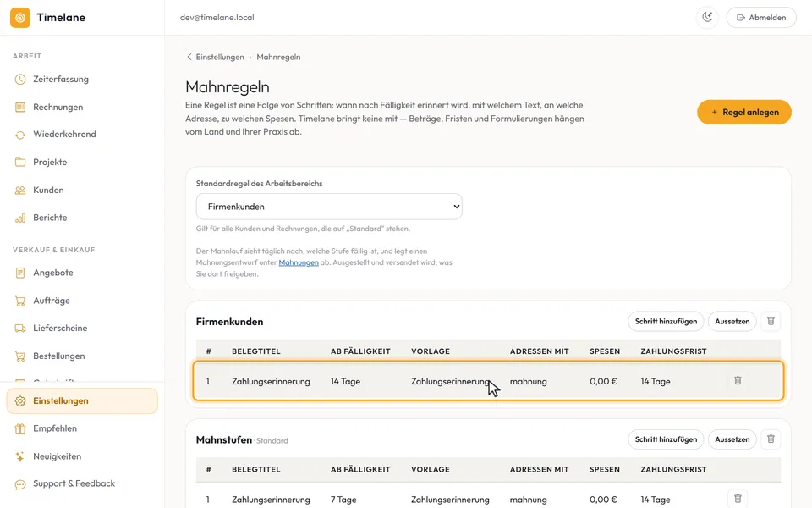Toggle dark mode moon icon

click(x=707, y=18)
